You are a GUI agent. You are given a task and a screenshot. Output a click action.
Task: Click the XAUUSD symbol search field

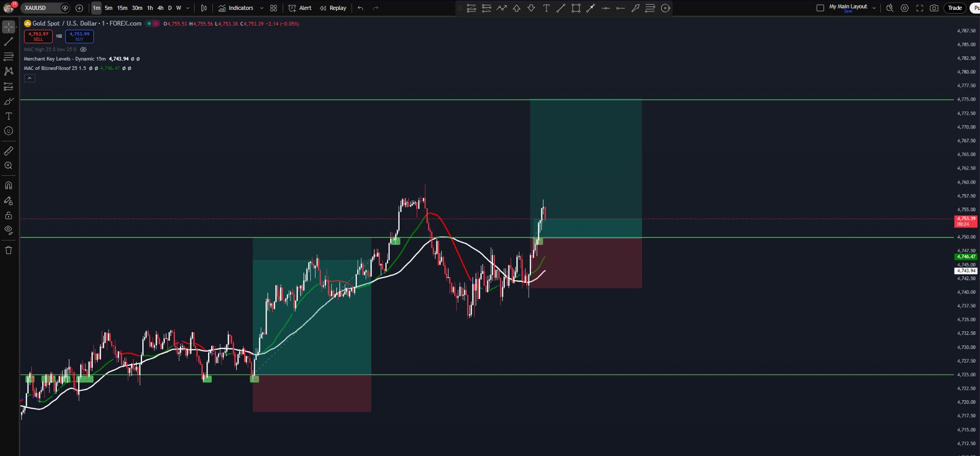[41, 8]
